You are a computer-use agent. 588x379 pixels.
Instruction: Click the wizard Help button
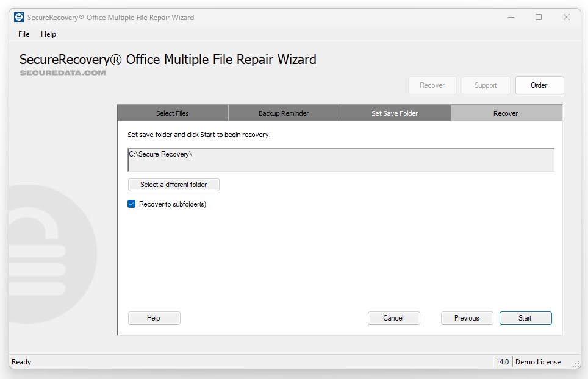(x=154, y=318)
